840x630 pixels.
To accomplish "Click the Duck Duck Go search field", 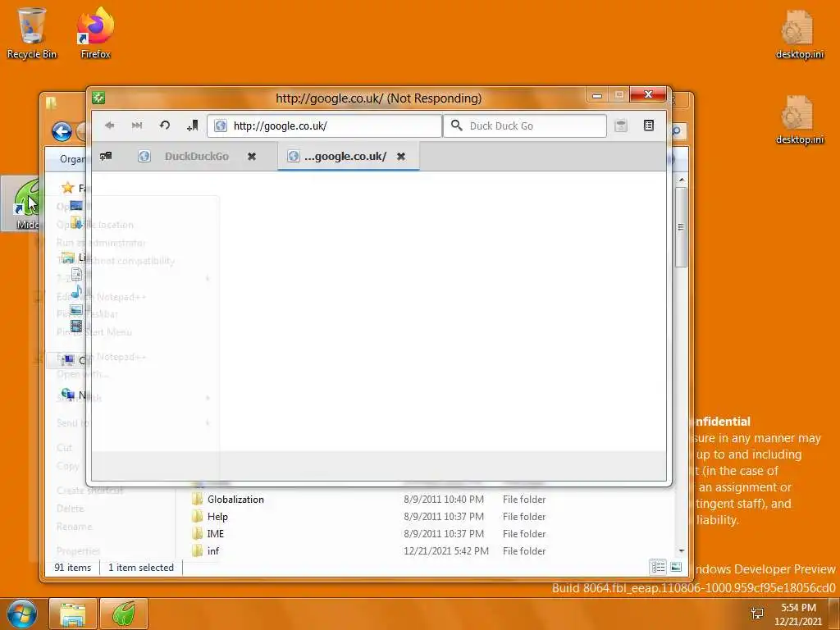I will pos(524,126).
